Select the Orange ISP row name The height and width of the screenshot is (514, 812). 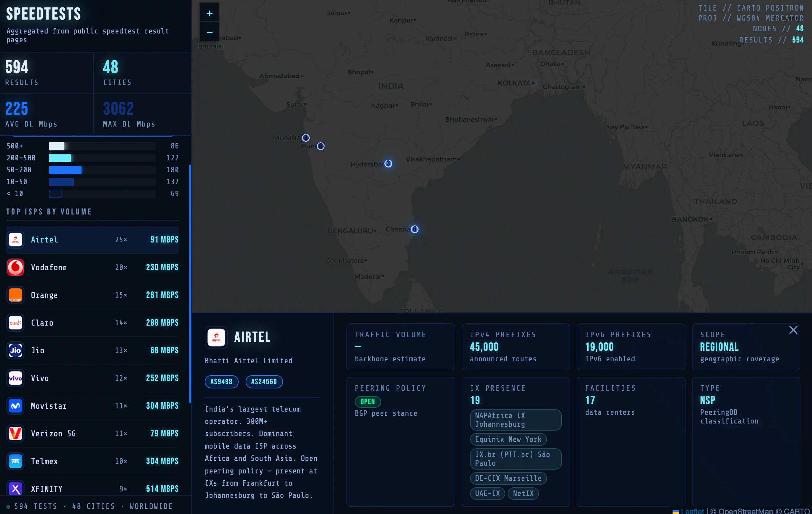[x=44, y=295]
